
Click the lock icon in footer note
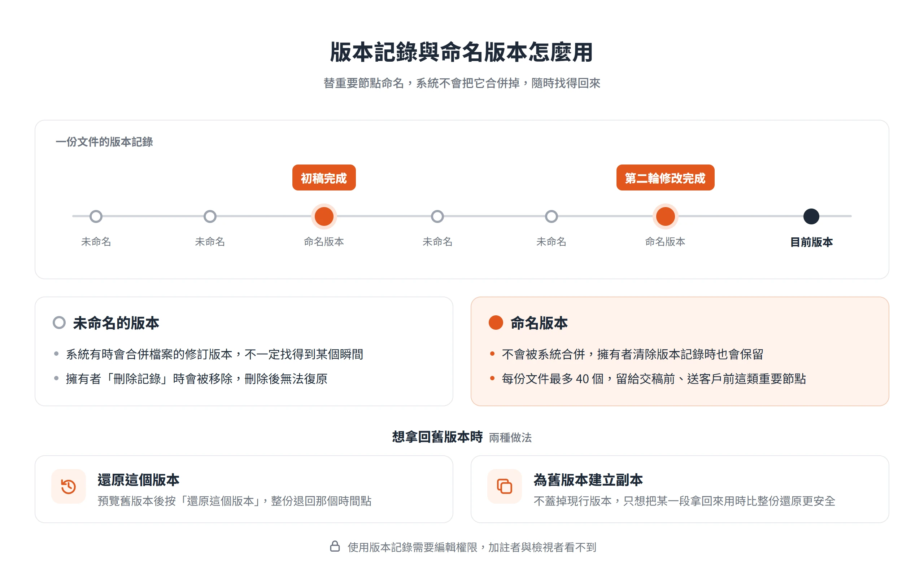pyautogui.click(x=335, y=546)
